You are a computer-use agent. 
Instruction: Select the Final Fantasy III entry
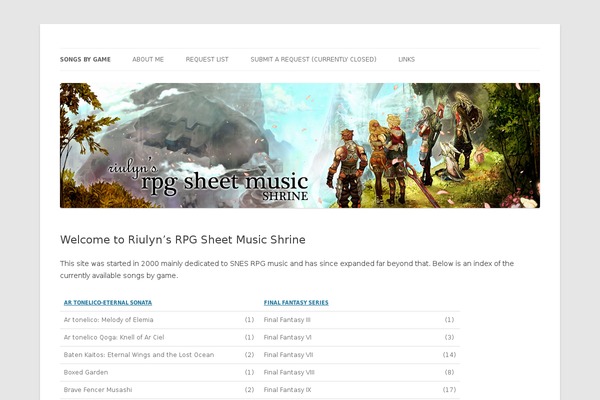[x=287, y=320]
